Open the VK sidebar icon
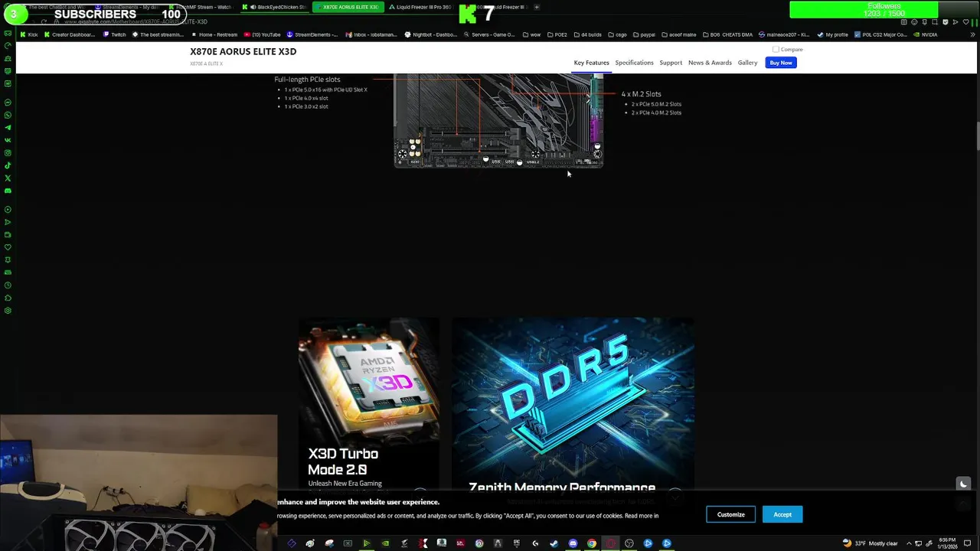Screen dimensions: 980x551 (x=8, y=140)
